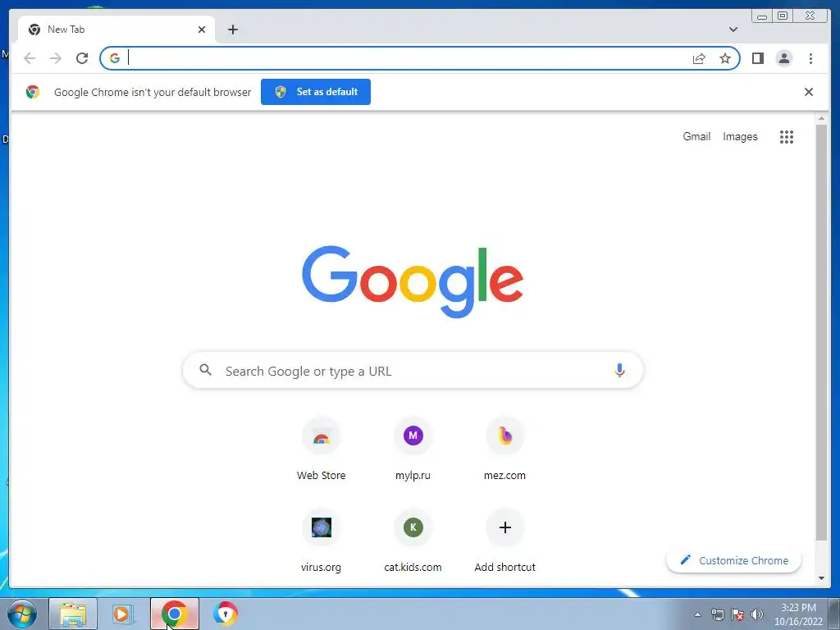Click the Google G icon in address bar
The height and width of the screenshot is (630, 840).
(x=115, y=58)
